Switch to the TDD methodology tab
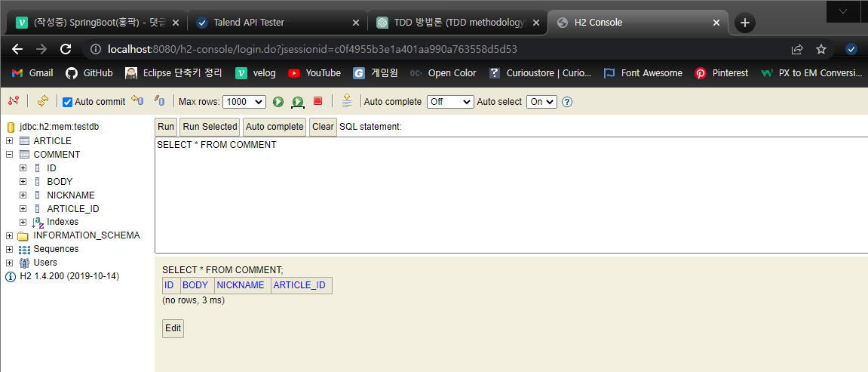 click(457, 23)
